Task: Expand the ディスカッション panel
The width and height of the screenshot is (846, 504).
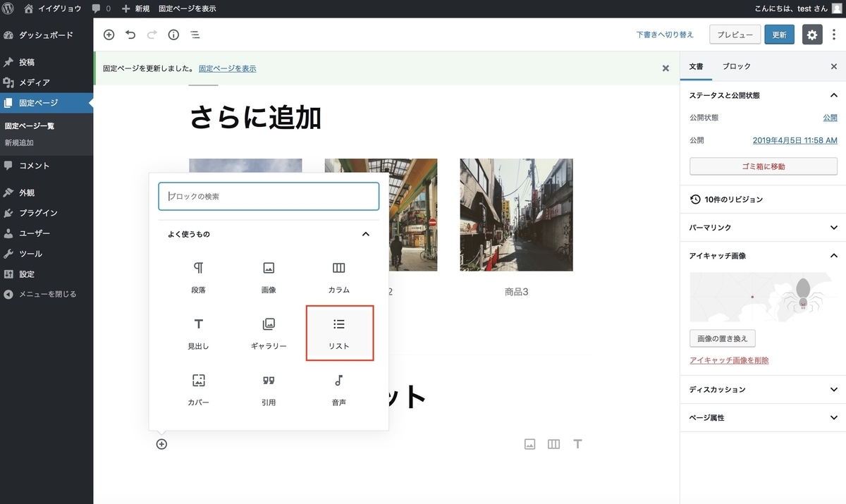Action: click(763, 389)
